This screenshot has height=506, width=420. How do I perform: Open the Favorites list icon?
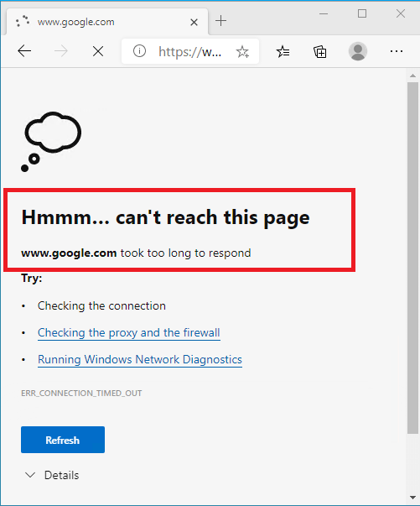(x=283, y=51)
